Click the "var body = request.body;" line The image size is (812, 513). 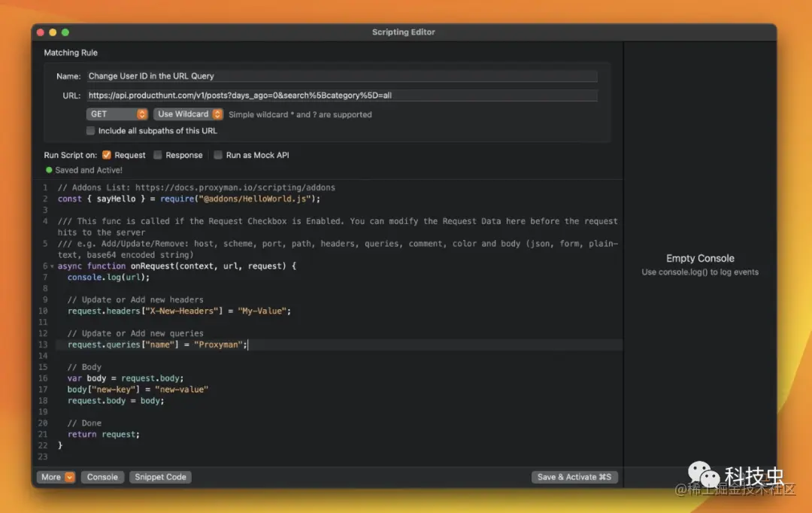coord(126,378)
